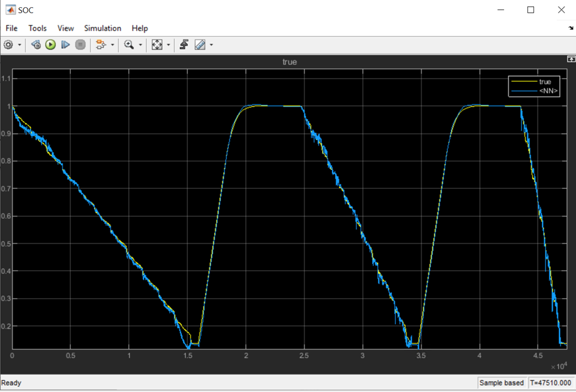The height and width of the screenshot is (392, 576).
Task: Expand the zoom tool dropdown arrow
Action: 140,45
